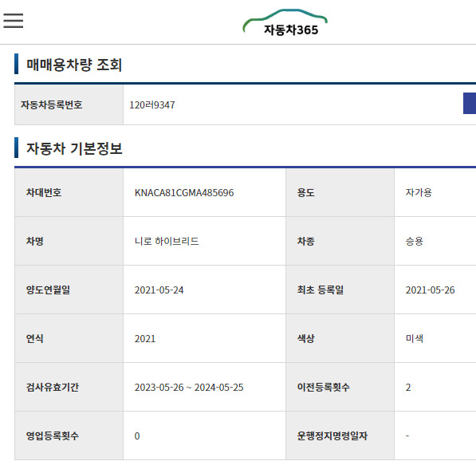This screenshot has width=476, height=469.
Task: Click the 용도 label cell
Action: point(340,192)
